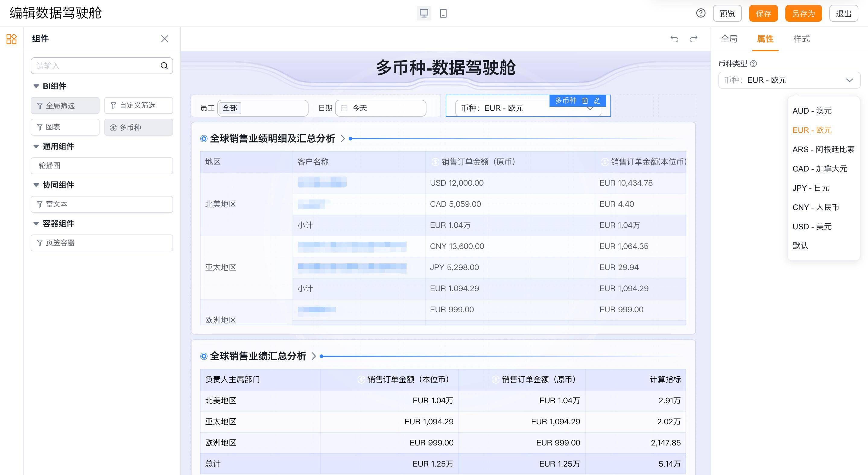Switch to mobile layout icon
This screenshot has width=868, height=475.
pyautogui.click(x=443, y=14)
